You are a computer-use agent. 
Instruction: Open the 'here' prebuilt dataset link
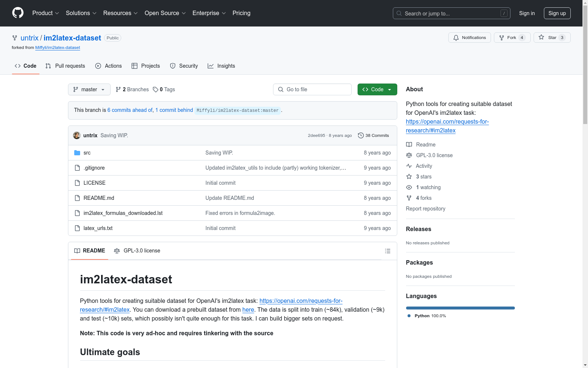248,309
